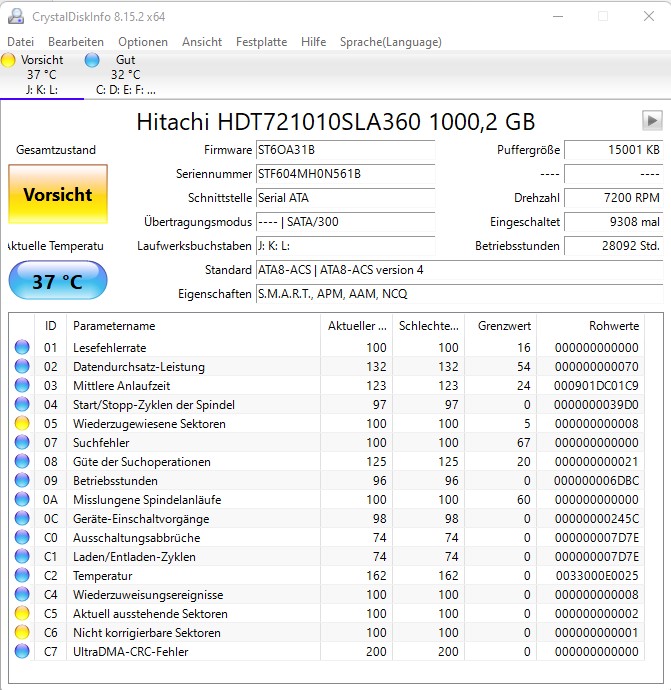This screenshot has height=690, width=671.
Task: Click yellow status icon for Aktuell ausstehende Sektoren
Action: point(22,613)
